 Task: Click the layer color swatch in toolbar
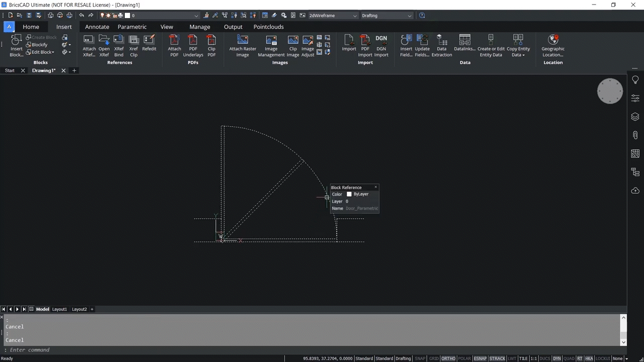tap(127, 16)
